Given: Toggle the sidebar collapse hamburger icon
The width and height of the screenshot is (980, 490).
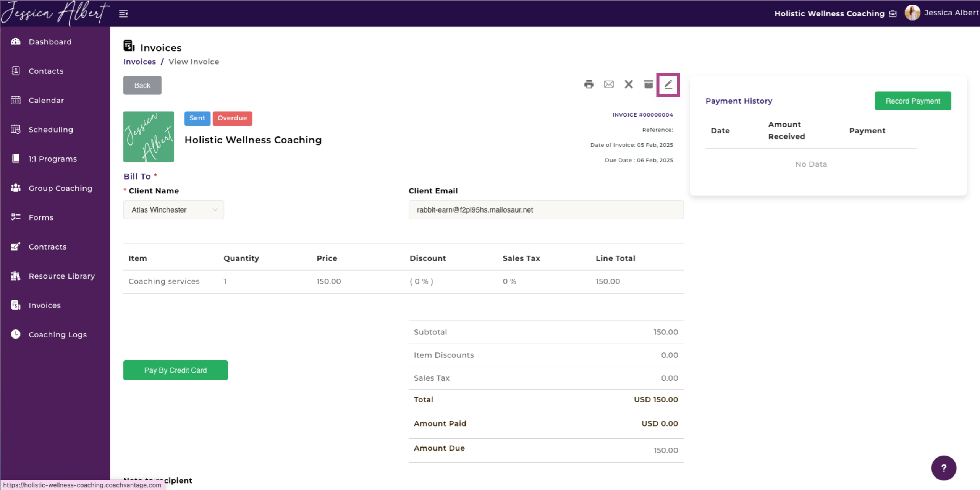Looking at the screenshot, I should 123,14.
